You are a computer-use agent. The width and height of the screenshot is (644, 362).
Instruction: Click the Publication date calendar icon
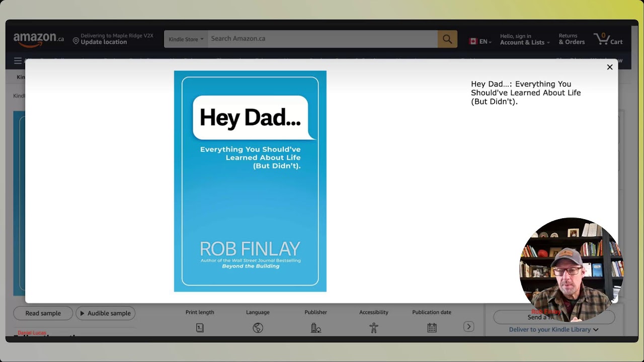pyautogui.click(x=432, y=328)
